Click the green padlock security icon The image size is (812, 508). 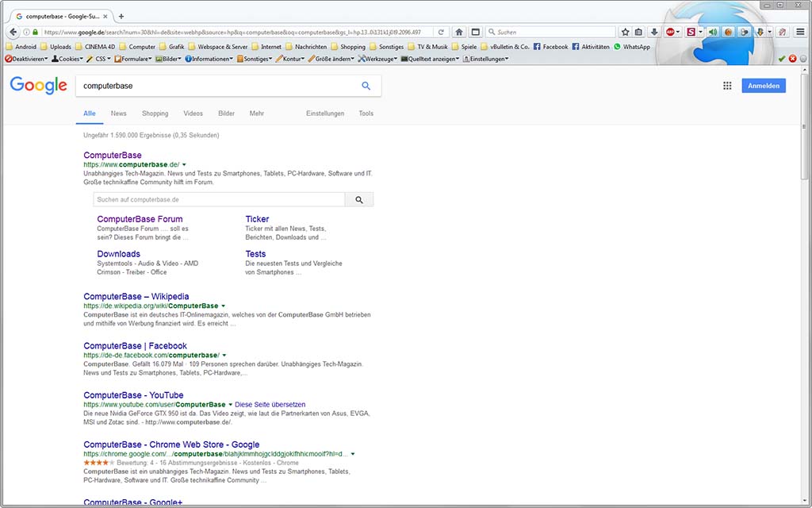(x=35, y=32)
